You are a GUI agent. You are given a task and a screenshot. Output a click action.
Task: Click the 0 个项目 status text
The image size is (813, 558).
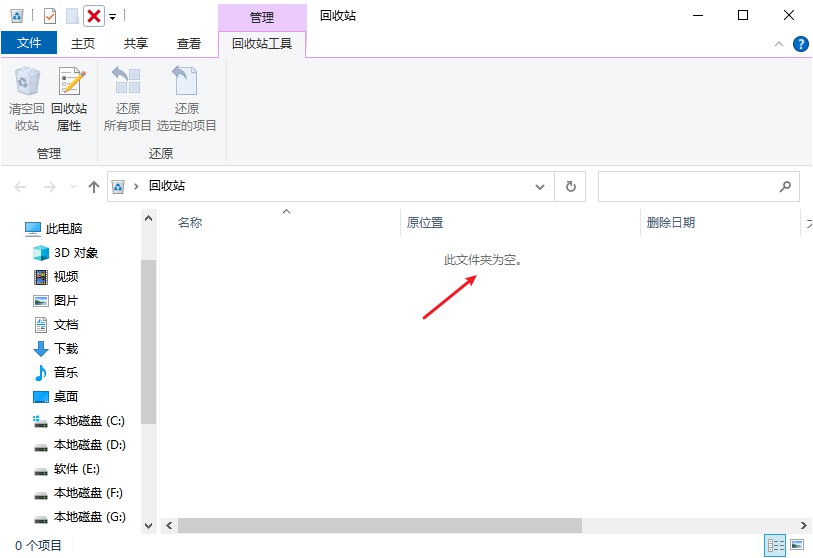point(38,546)
